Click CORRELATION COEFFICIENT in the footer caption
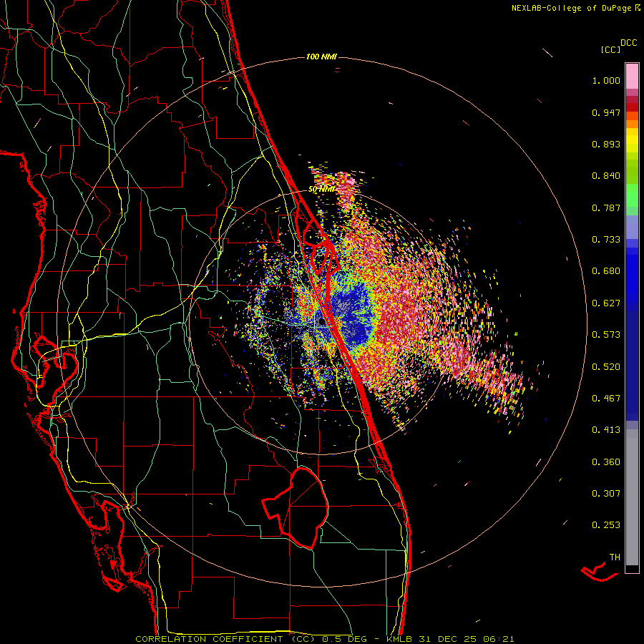The width and height of the screenshot is (644, 644). pos(209,639)
